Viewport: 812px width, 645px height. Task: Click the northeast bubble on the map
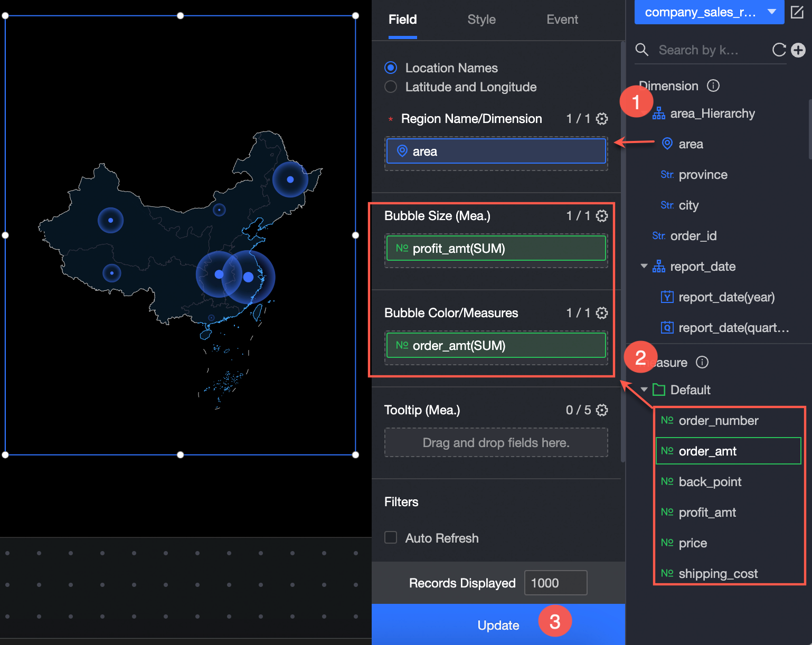290,179
